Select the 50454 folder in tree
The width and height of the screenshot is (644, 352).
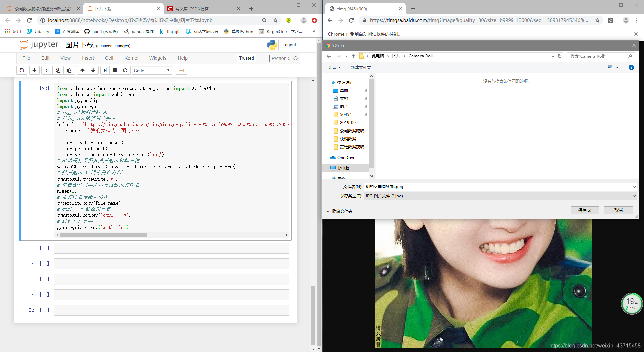(346, 114)
